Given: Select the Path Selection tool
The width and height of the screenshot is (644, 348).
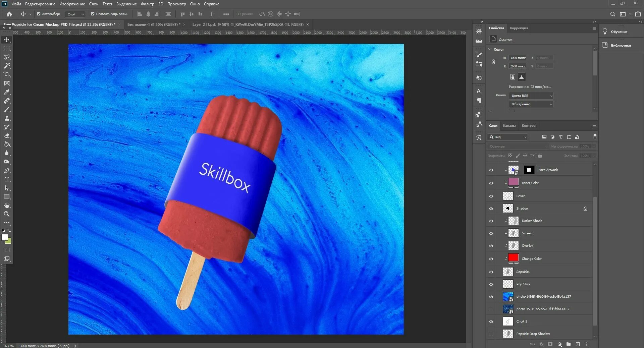Looking at the screenshot, I should (x=7, y=188).
